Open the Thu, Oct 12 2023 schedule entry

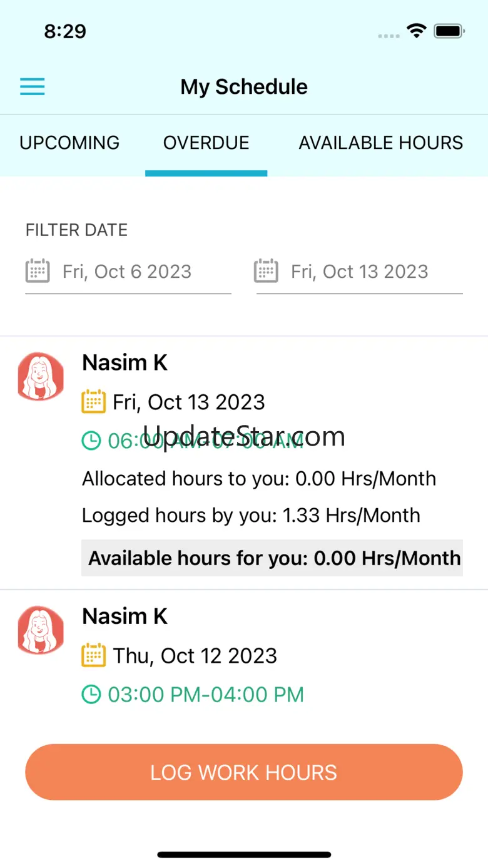pos(195,655)
